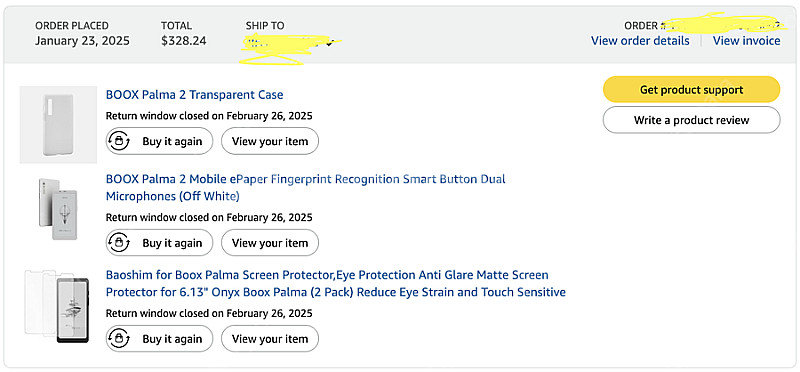
Task: Open Baoshim Screen Protector product title link
Action: click(x=336, y=283)
